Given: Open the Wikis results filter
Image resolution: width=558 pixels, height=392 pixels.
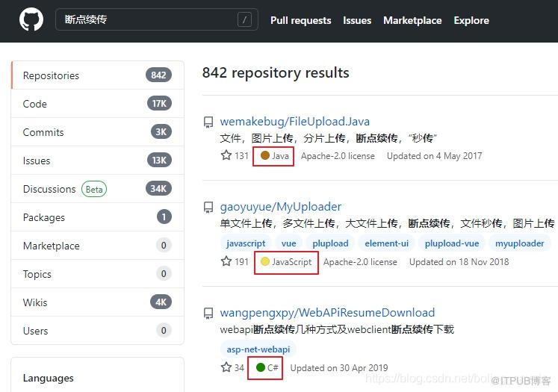Looking at the screenshot, I should (98, 302).
